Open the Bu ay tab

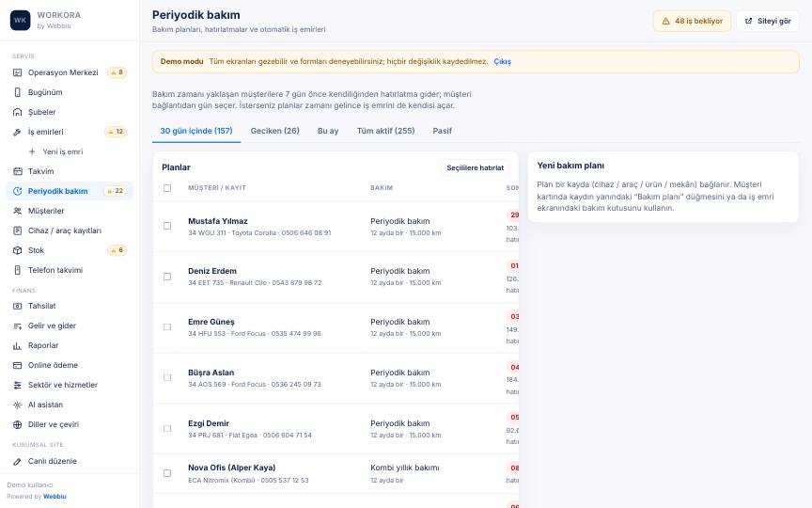328,131
